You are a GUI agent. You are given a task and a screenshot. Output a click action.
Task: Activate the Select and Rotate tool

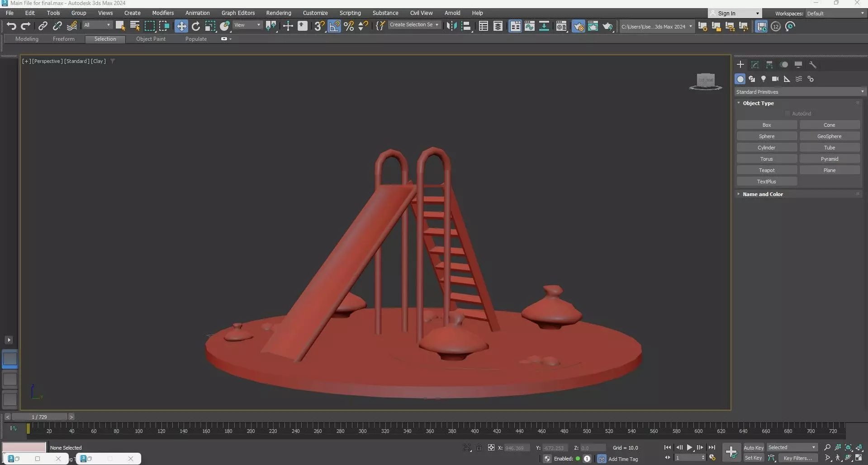click(x=196, y=26)
